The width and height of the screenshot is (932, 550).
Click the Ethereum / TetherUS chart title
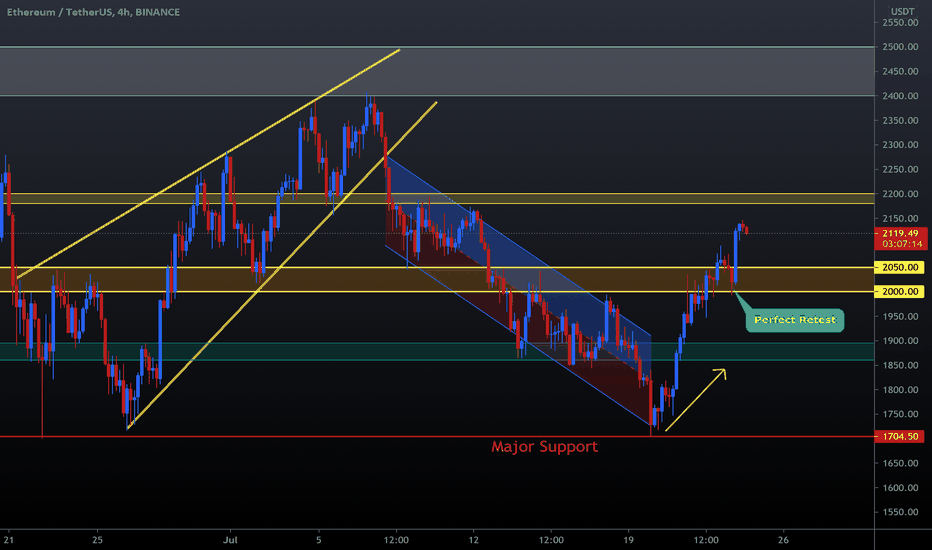click(93, 12)
